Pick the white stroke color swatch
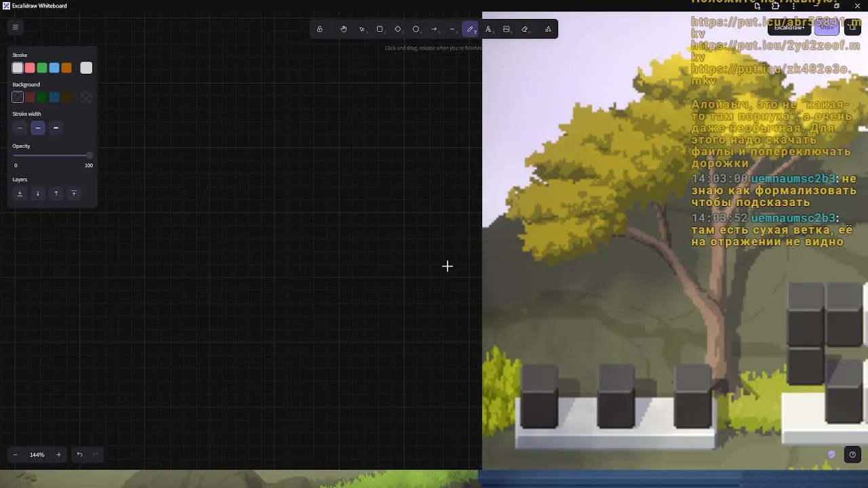 tap(18, 68)
